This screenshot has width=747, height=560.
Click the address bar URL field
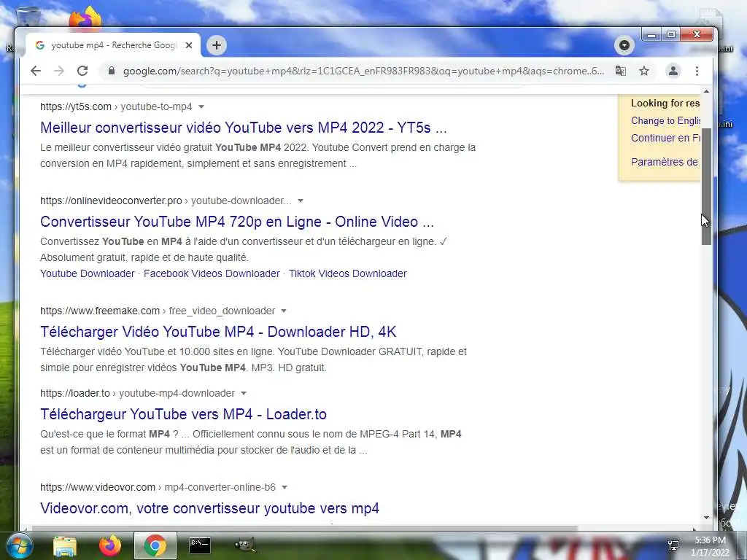click(x=363, y=71)
